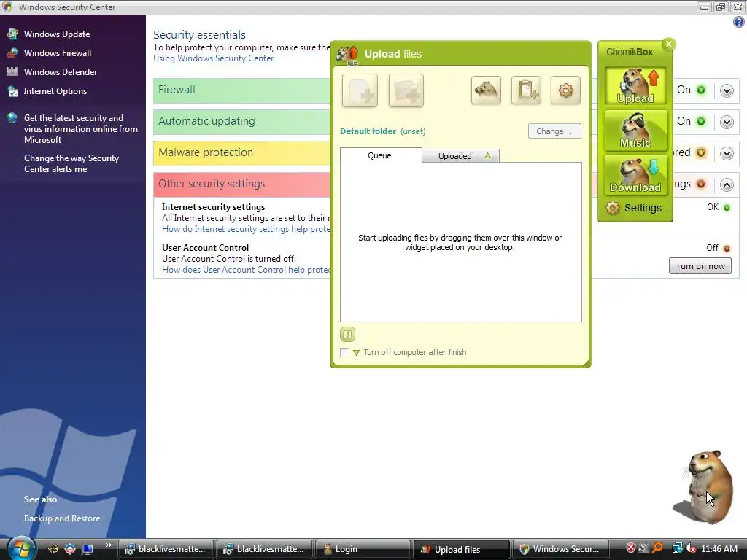This screenshot has width=747, height=560.
Task: Click the pause queue button
Action: (x=348, y=334)
